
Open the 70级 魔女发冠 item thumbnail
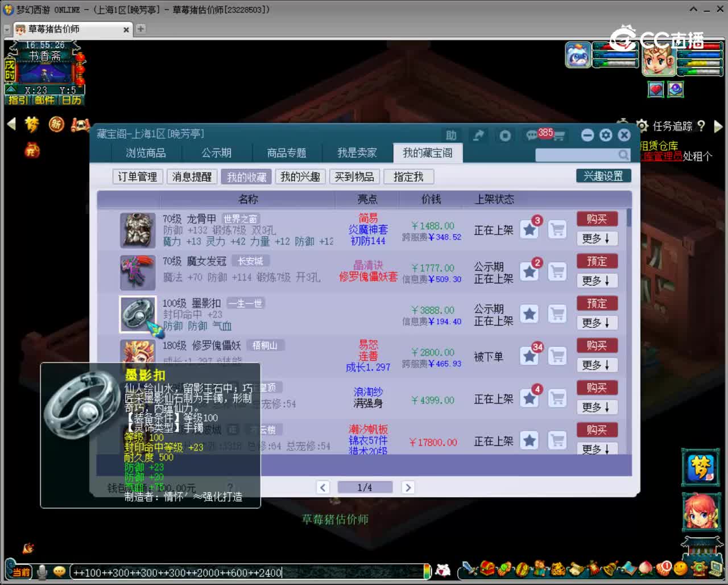pos(138,272)
